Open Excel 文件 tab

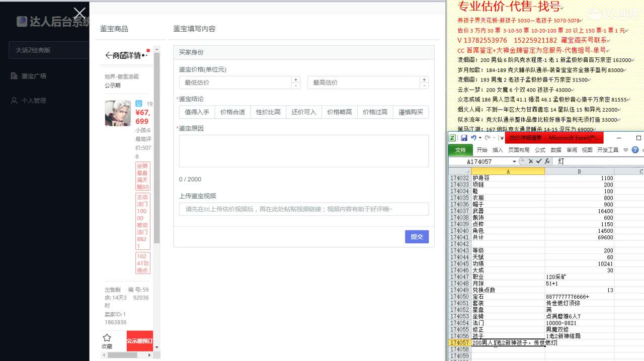point(460,150)
